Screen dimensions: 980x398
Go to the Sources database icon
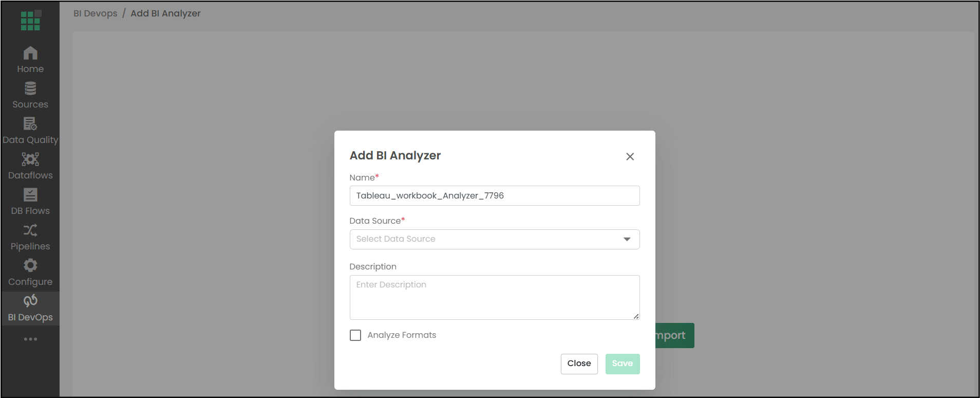30,88
